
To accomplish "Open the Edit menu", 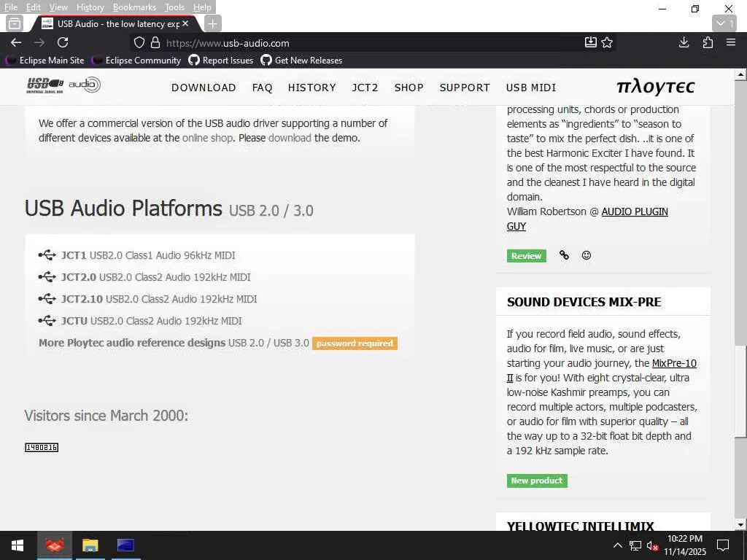I will [x=33, y=7].
